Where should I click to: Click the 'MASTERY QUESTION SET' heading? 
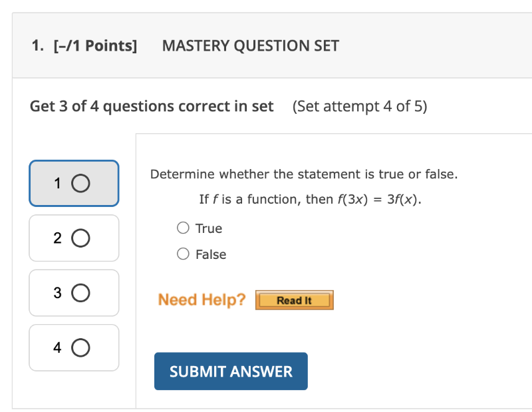click(251, 46)
